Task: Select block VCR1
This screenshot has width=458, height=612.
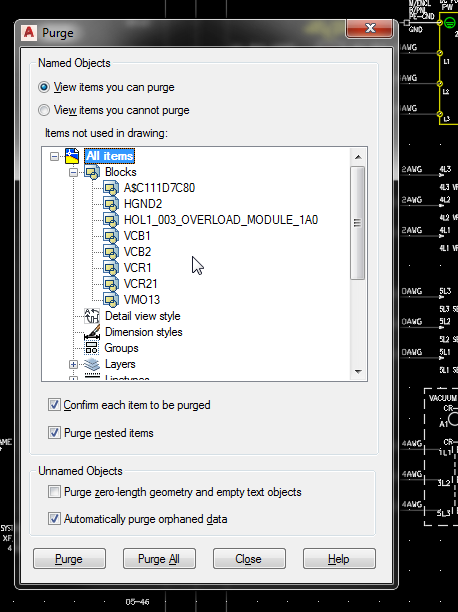Action: (137, 268)
